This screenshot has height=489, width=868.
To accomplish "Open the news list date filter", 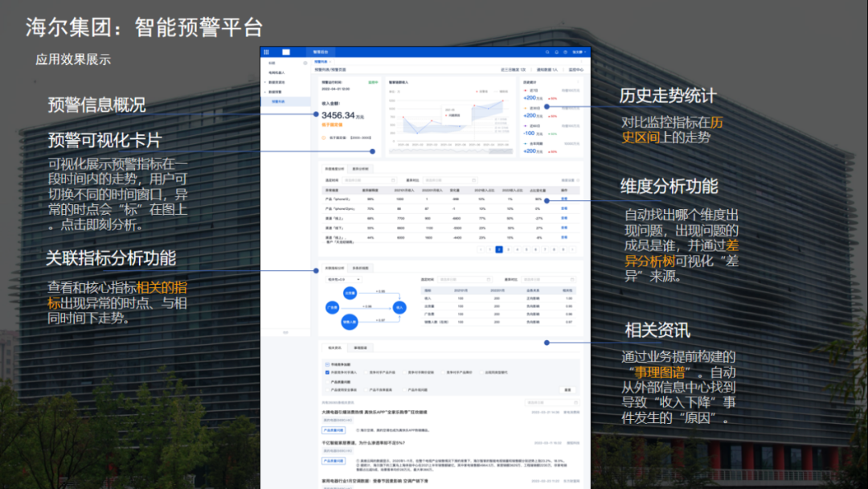I will click(552, 403).
